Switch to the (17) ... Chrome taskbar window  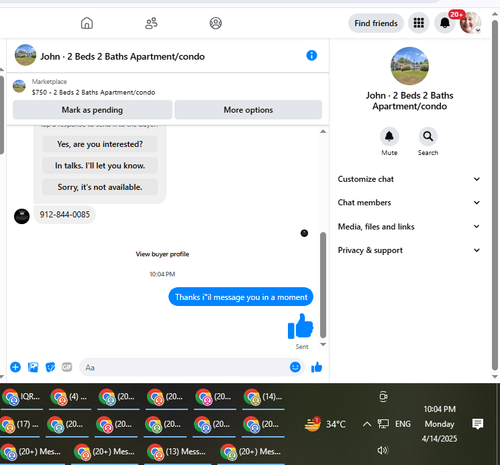(20, 425)
